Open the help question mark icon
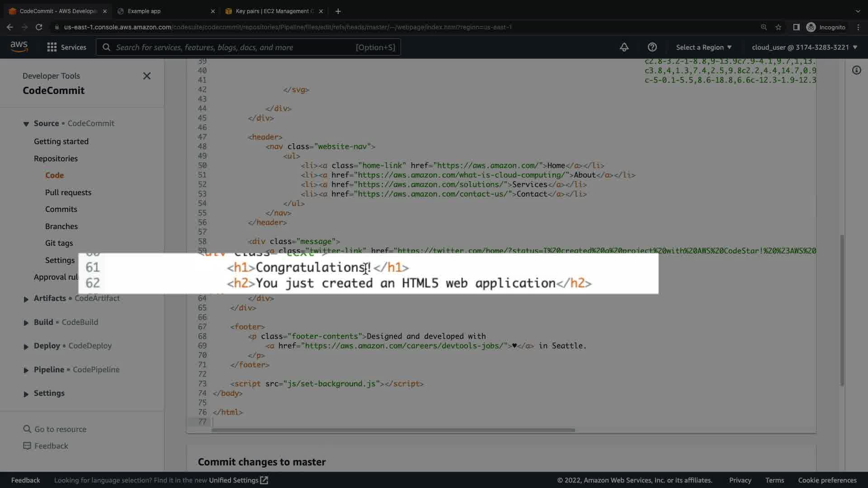 tap(652, 47)
